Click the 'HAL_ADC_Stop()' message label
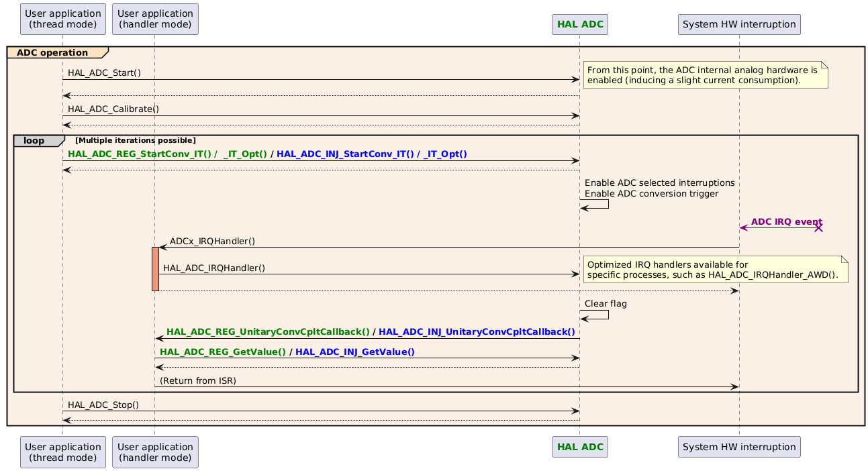868x471 pixels. click(x=103, y=405)
